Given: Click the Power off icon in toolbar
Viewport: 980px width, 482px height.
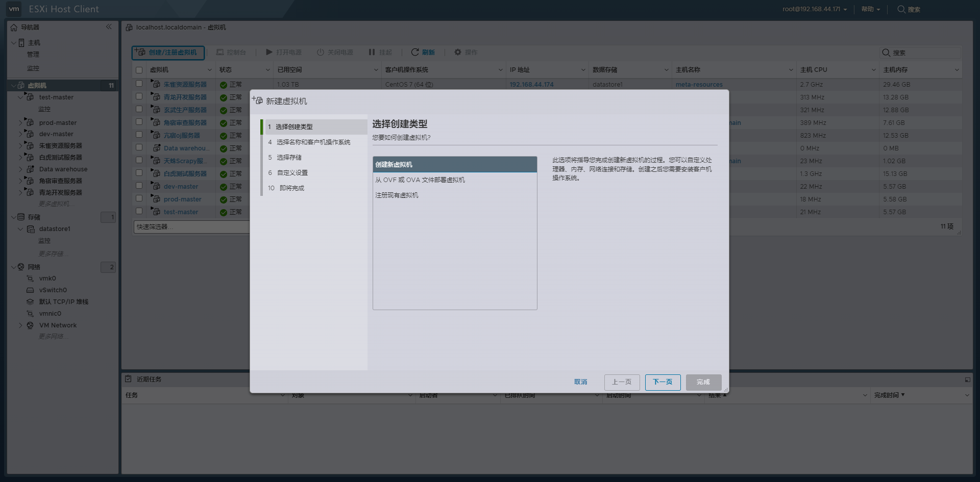Looking at the screenshot, I should pyautogui.click(x=321, y=52).
